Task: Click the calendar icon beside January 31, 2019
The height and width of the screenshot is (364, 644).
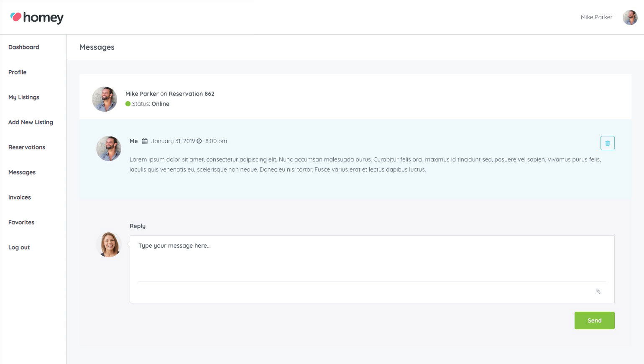Action: click(145, 141)
